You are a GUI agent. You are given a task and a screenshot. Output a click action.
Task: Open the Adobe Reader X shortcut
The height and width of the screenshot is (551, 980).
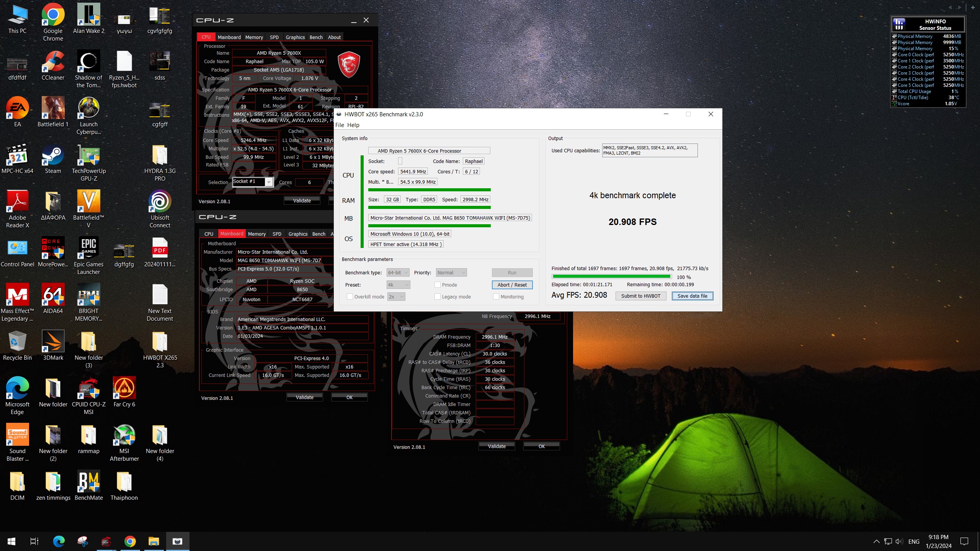point(17,209)
